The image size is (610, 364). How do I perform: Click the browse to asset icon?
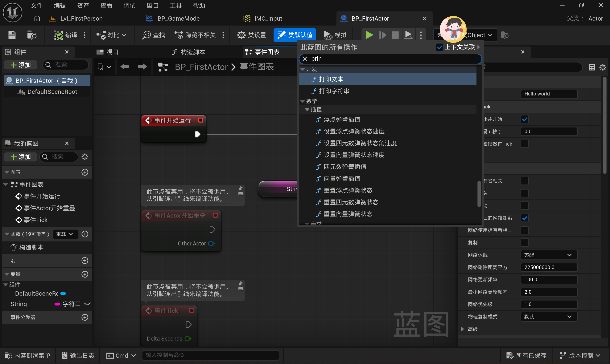click(x=32, y=35)
